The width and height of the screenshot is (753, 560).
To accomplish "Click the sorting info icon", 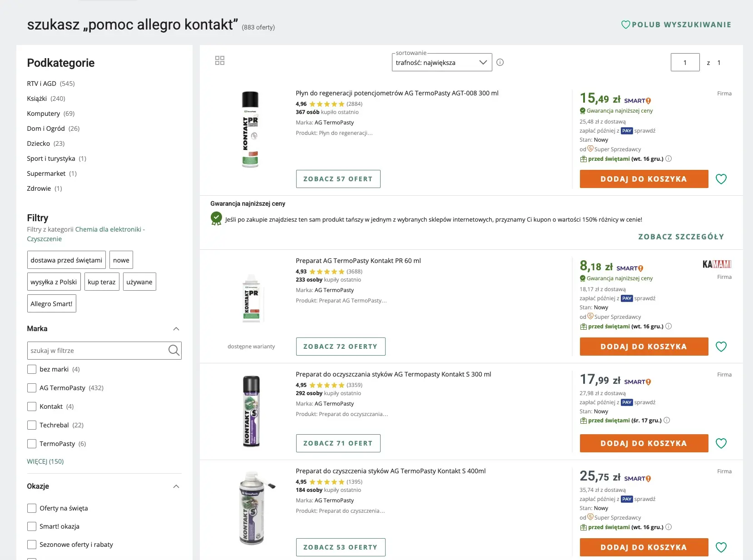I will [500, 63].
